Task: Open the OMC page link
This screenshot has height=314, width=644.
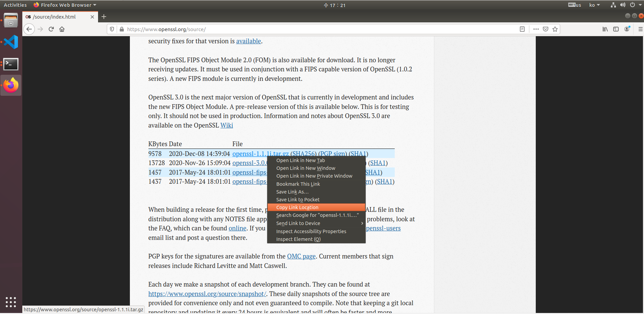Action: (x=301, y=256)
